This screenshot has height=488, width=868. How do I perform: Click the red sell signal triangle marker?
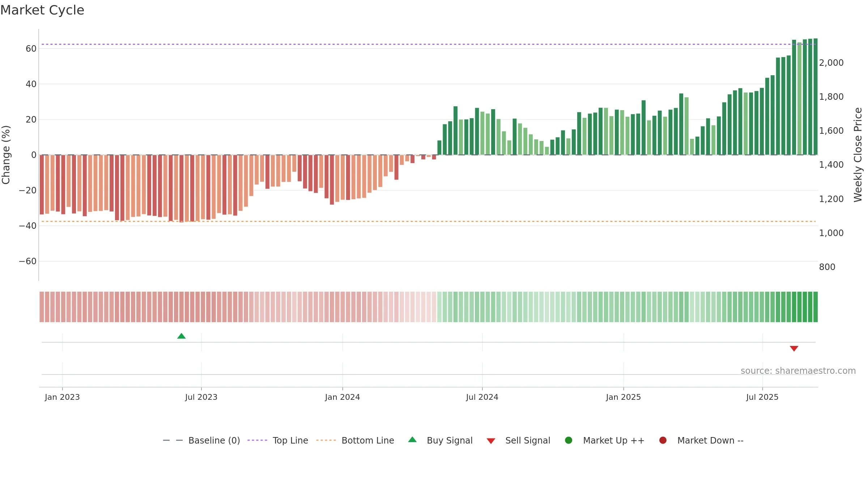[x=794, y=348]
